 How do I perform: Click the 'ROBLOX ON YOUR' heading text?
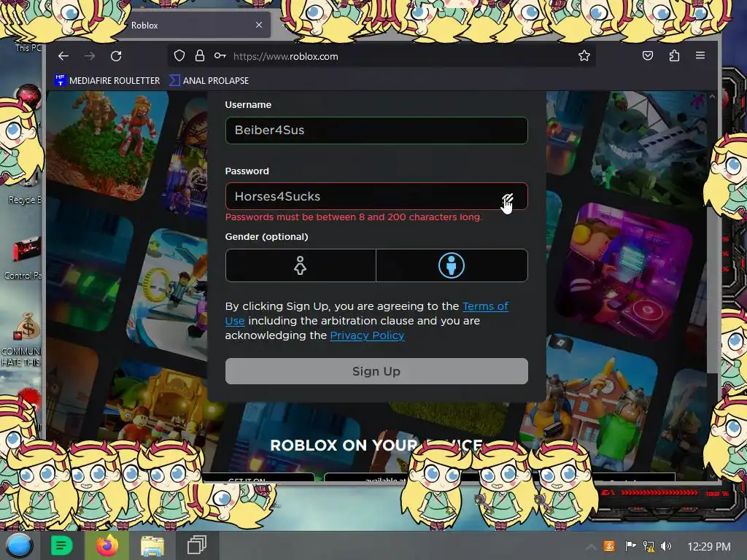click(344, 446)
